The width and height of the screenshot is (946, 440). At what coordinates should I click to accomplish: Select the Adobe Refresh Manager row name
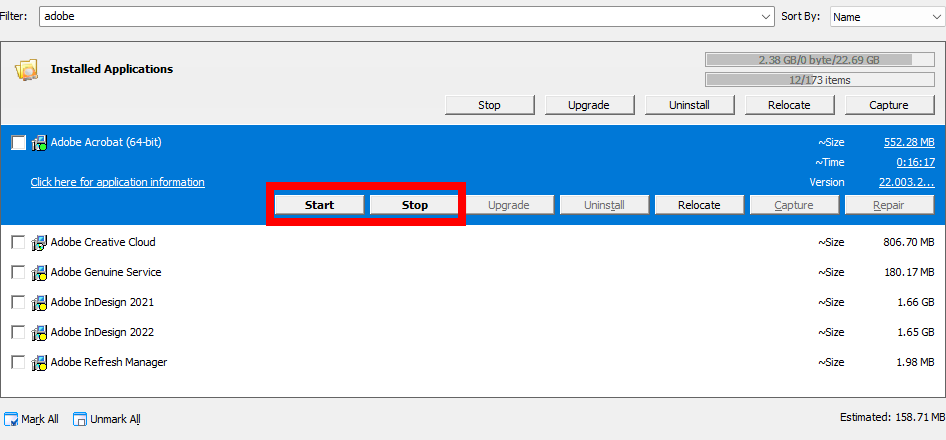point(109,362)
